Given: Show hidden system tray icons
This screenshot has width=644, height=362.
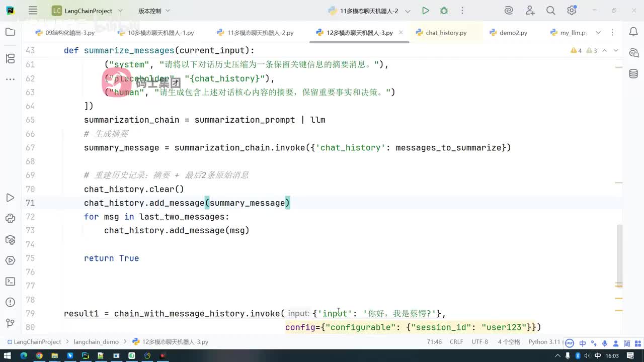Looking at the screenshot, I should pyautogui.click(x=557, y=356).
